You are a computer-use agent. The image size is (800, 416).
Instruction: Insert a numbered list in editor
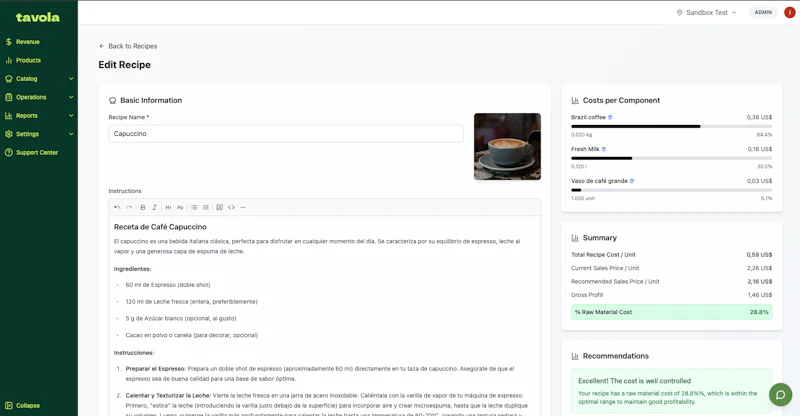coord(206,207)
